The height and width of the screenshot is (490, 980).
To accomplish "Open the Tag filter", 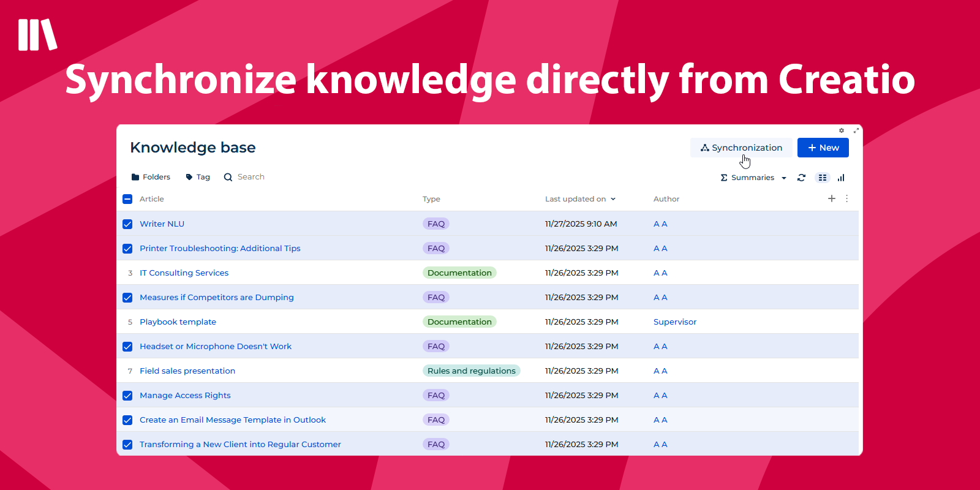I will click(198, 177).
